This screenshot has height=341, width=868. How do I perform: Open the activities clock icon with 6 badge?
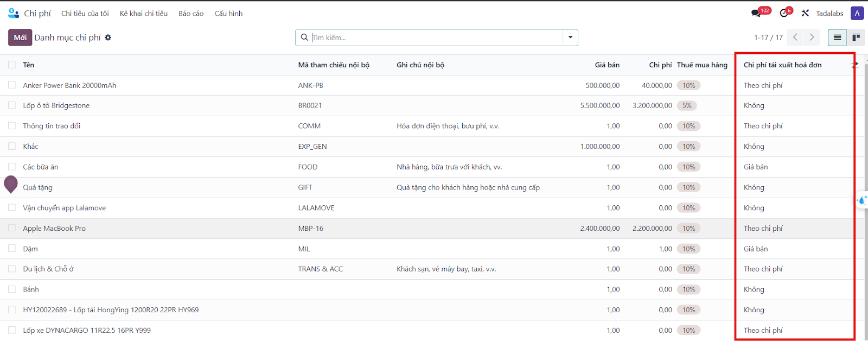point(783,13)
